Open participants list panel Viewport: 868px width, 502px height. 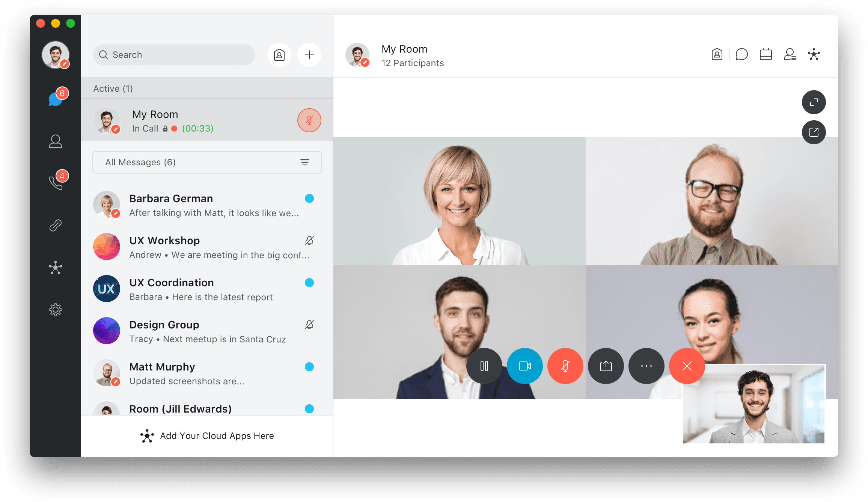coord(790,54)
